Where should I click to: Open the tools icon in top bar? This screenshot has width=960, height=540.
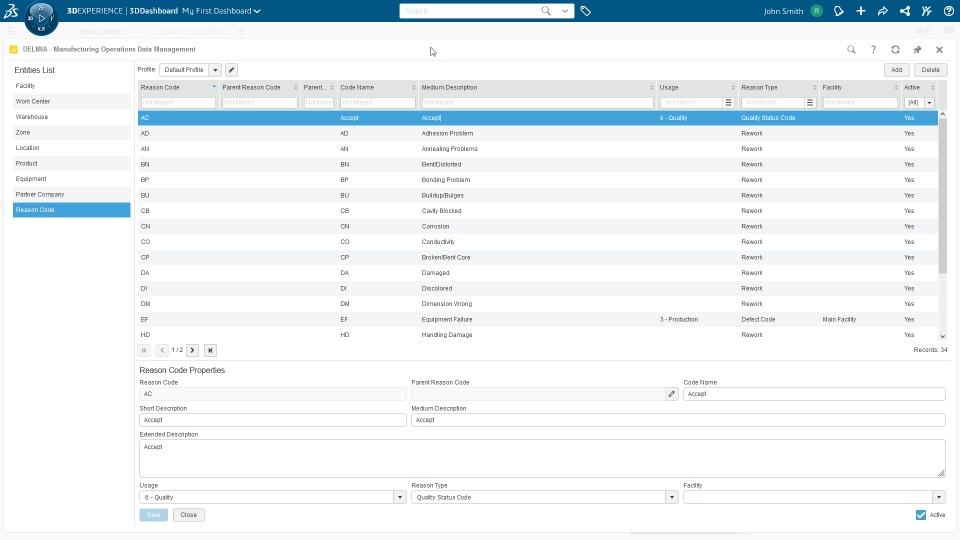926,11
